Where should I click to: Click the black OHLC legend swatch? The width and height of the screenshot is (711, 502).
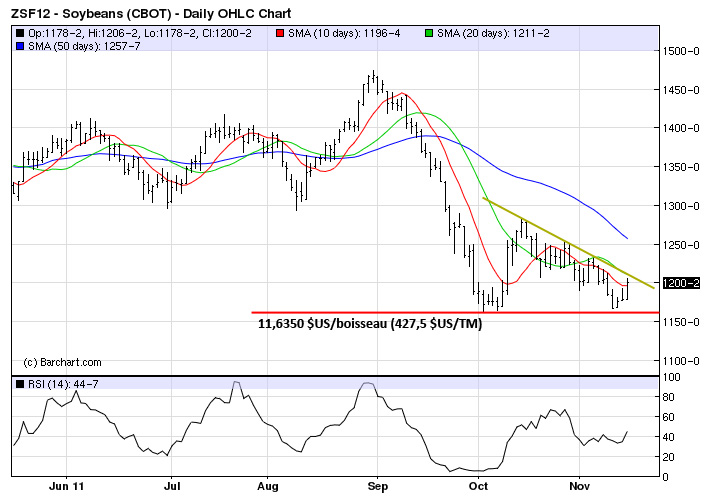[18, 35]
